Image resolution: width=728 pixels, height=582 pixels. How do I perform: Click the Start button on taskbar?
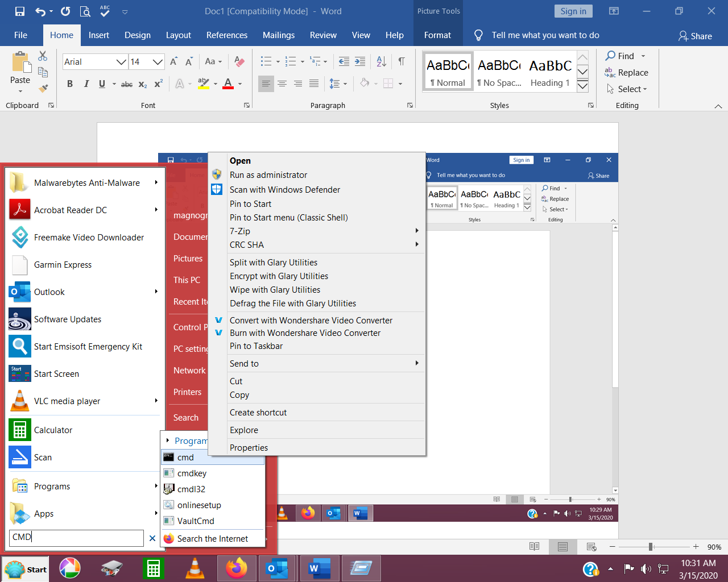pyautogui.click(x=26, y=569)
